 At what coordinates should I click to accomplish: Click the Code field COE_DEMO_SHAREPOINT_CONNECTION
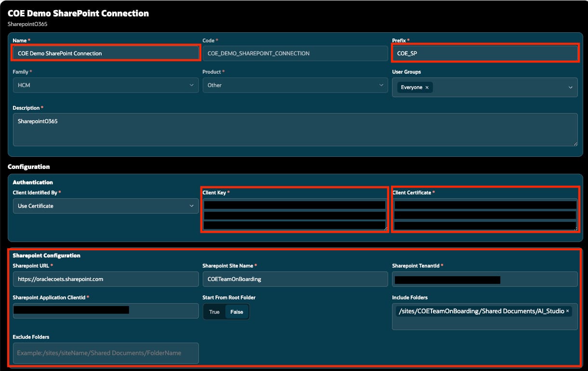pyautogui.click(x=295, y=53)
